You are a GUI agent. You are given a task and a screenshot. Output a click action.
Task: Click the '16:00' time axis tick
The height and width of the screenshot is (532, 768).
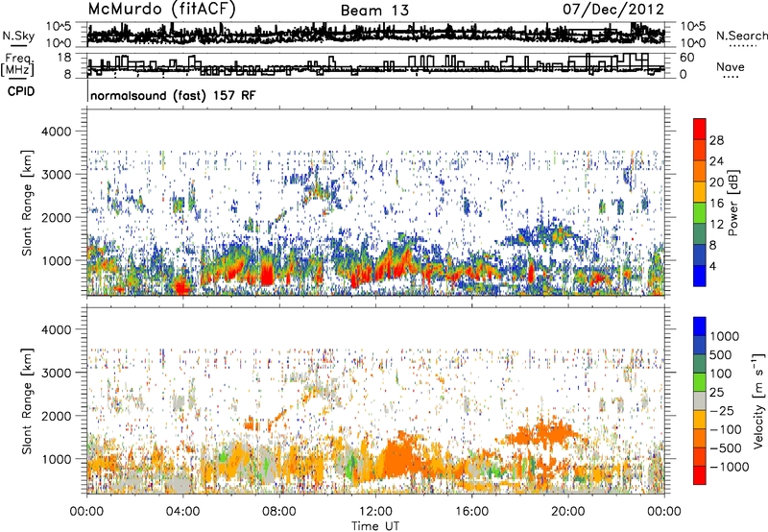tap(471, 512)
